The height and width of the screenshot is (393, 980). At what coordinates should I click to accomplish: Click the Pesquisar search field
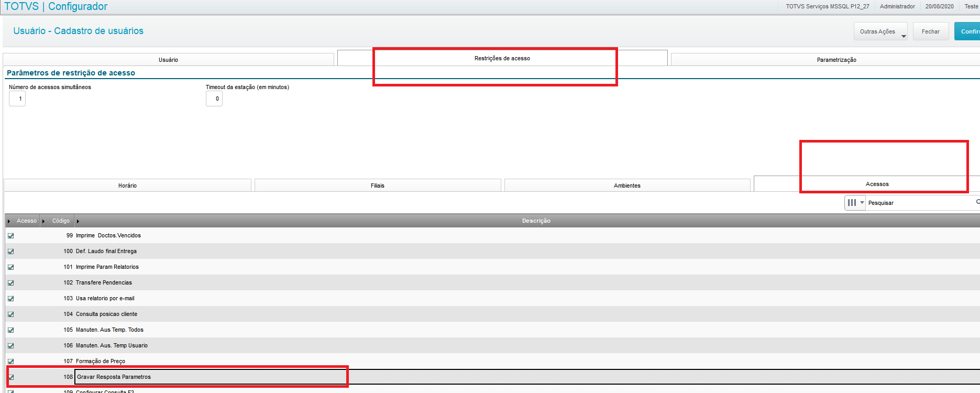[920, 203]
